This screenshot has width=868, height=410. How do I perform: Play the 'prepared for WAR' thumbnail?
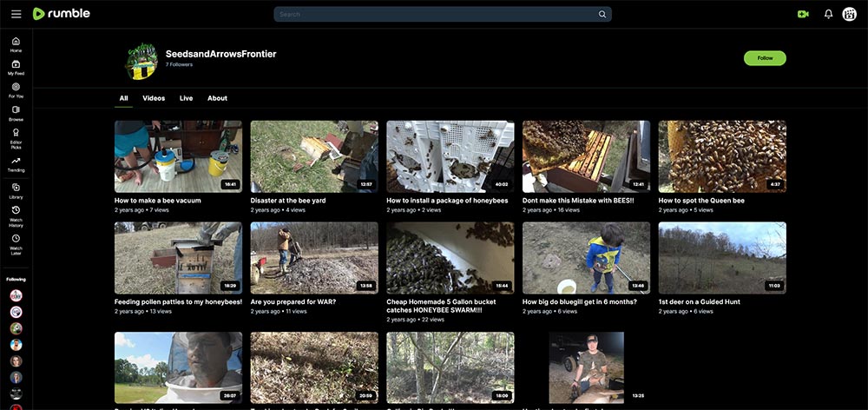314,258
